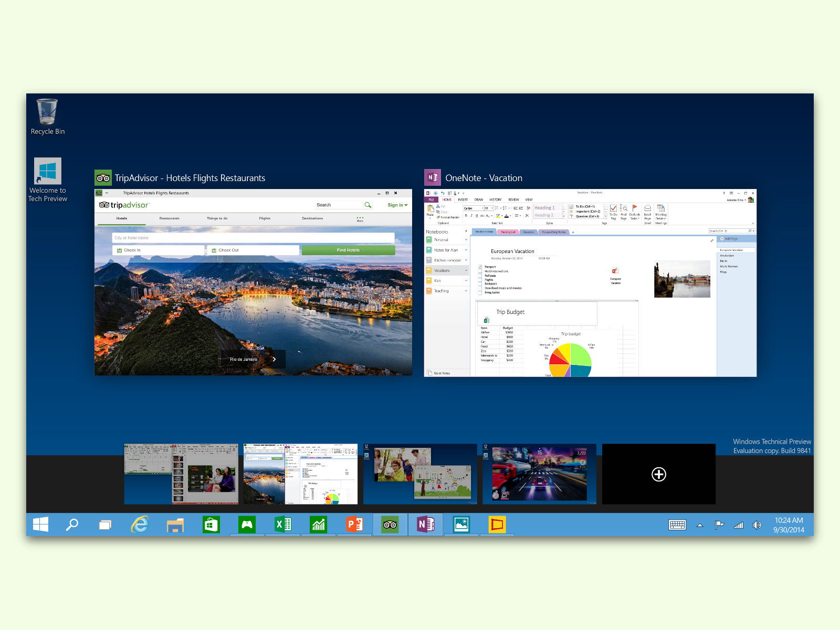The image size is (840, 630).
Task: Click the Check In date field
Action: point(158,250)
